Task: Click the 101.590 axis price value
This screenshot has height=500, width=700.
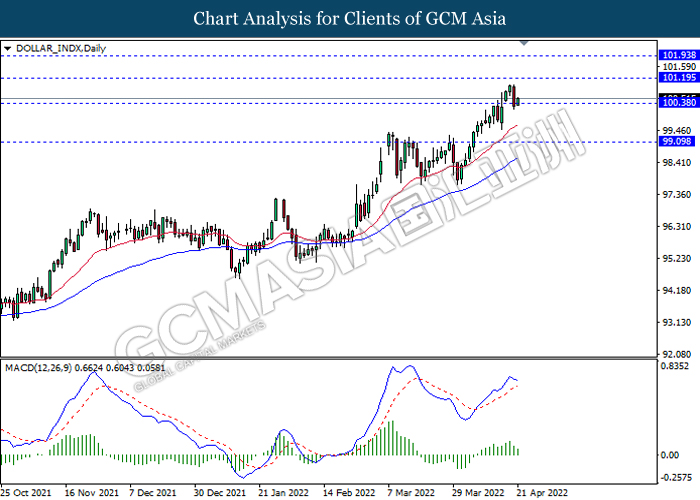Action: click(x=679, y=67)
